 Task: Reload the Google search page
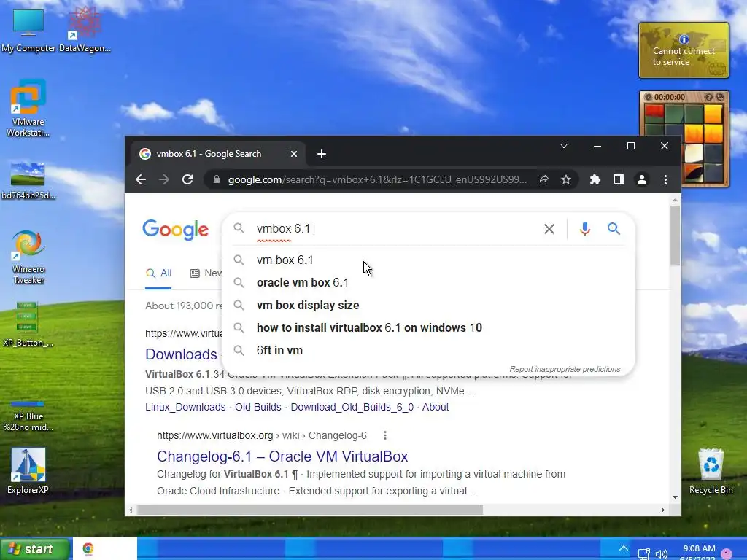pos(187,179)
